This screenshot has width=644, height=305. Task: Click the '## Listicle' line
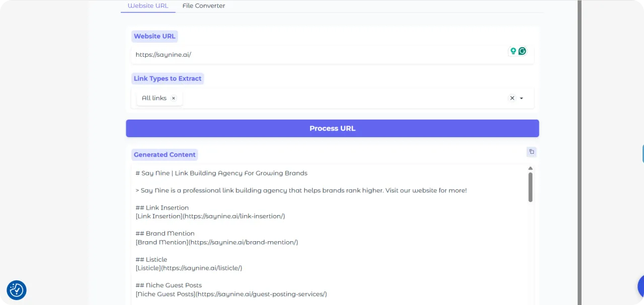[151, 259]
